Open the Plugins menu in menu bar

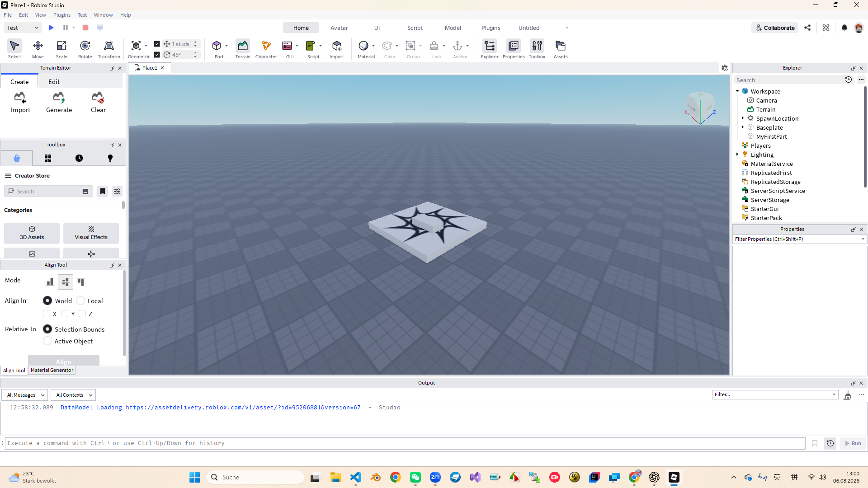pyautogui.click(x=62, y=15)
